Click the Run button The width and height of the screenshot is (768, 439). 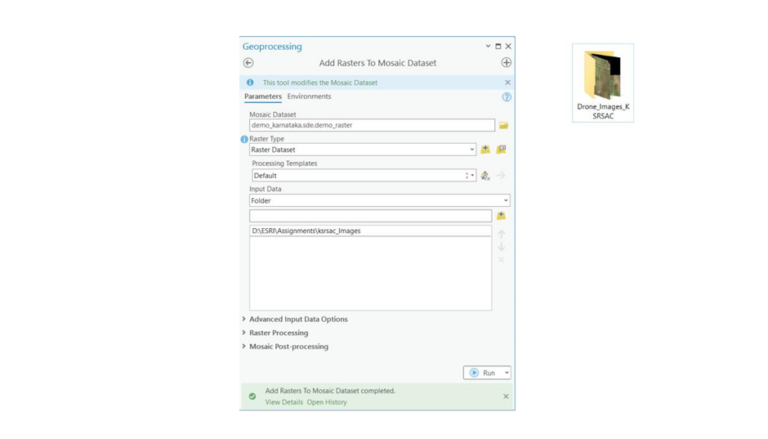483,373
